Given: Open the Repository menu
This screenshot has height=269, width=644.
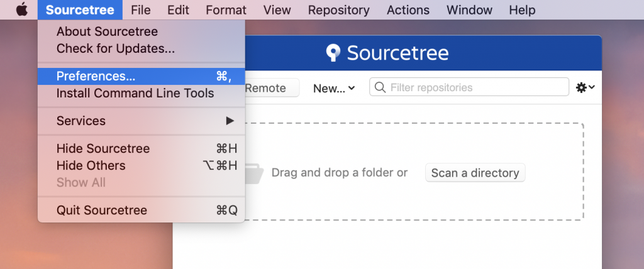Looking at the screenshot, I should tap(339, 10).
